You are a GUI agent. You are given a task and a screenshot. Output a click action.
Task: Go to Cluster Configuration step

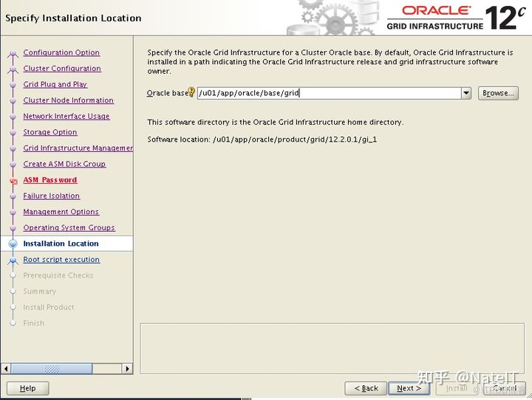pos(62,69)
